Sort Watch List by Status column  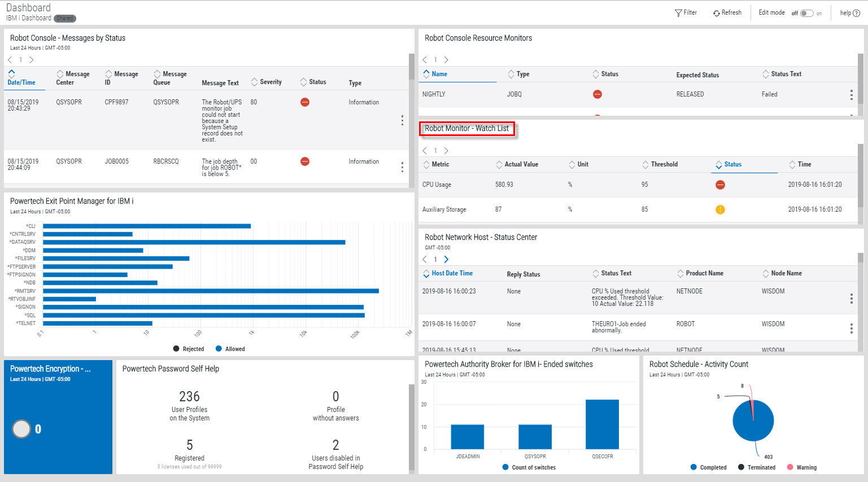click(729, 164)
